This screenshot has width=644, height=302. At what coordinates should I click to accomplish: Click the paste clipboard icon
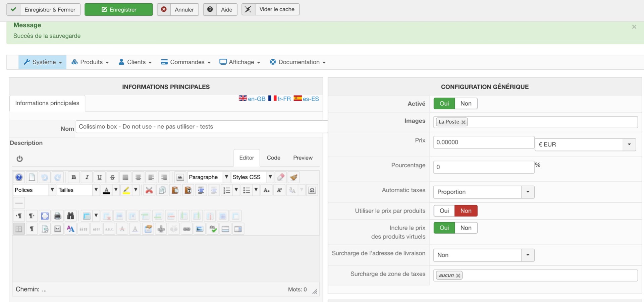175,190
